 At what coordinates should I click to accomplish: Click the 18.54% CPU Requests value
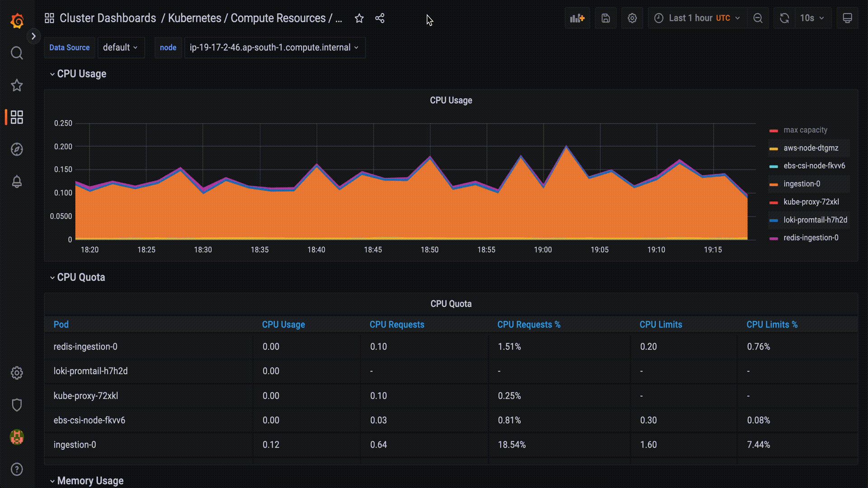pos(512,445)
